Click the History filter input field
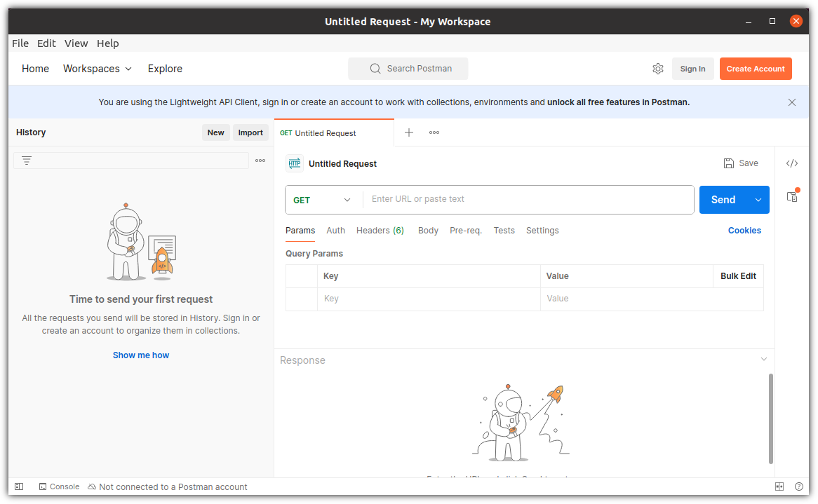 [131, 161]
